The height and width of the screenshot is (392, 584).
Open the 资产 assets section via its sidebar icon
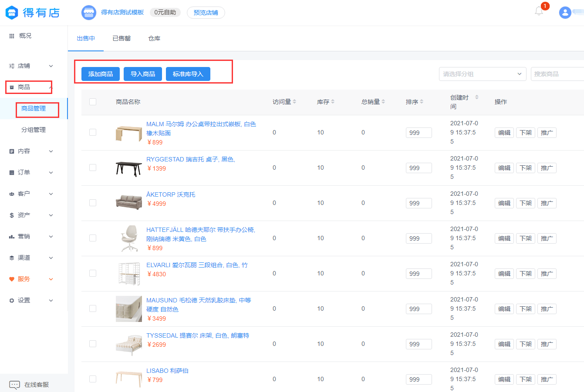(12, 215)
